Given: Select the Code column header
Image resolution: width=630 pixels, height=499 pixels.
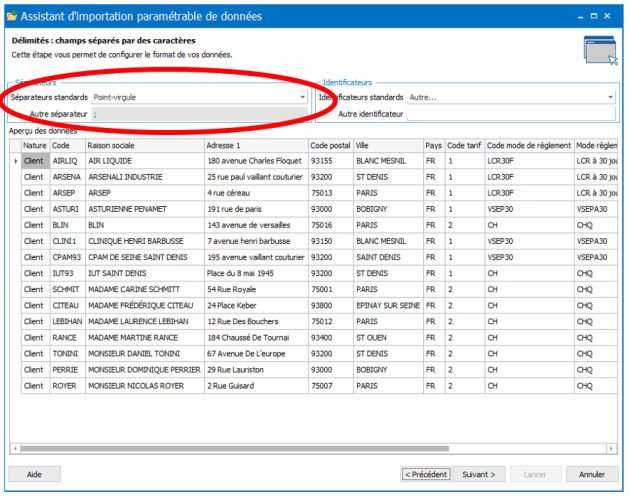Looking at the screenshot, I should pyautogui.click(x=68, y=145).
